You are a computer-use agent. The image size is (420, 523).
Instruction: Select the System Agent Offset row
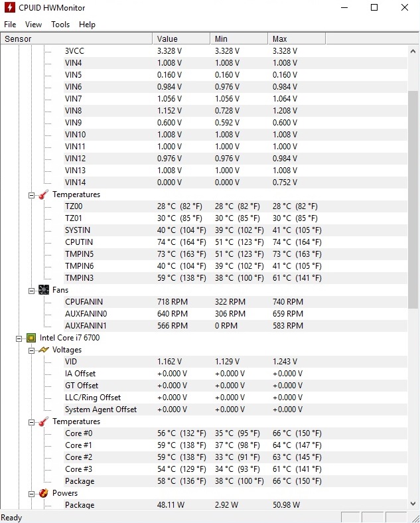(x=236, y=410)
